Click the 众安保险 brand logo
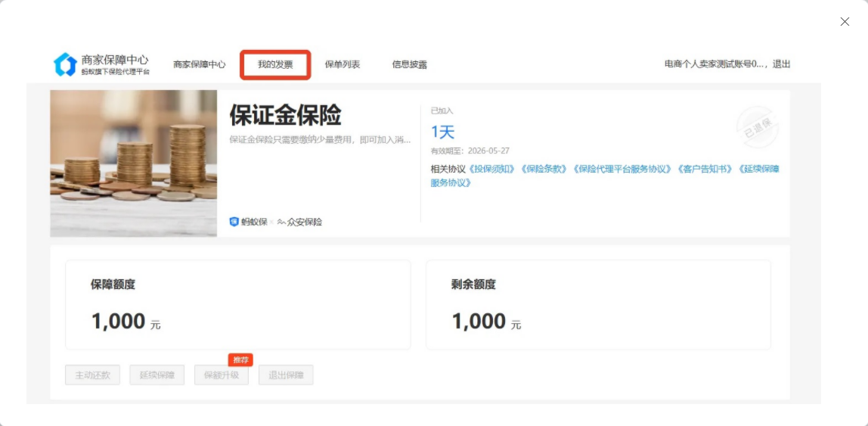This screenshot has height=426, width=868. [x=299, y=222]
